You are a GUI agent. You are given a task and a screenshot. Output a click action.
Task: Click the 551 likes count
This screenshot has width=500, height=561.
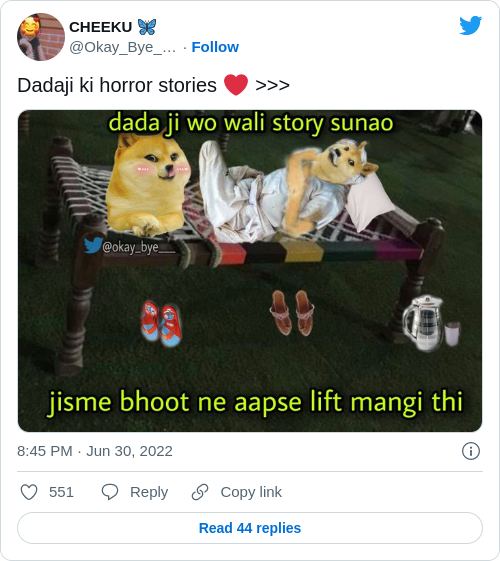[x=61, y=492]
